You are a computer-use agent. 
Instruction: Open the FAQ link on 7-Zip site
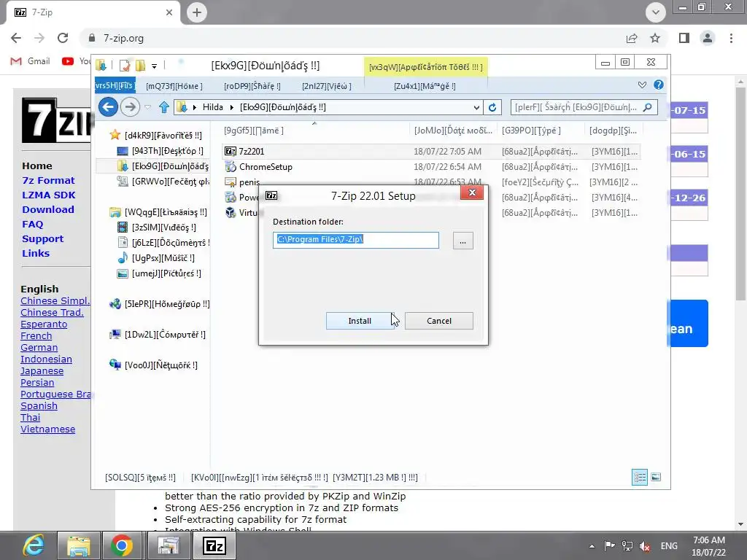click(x=32, y=225)
